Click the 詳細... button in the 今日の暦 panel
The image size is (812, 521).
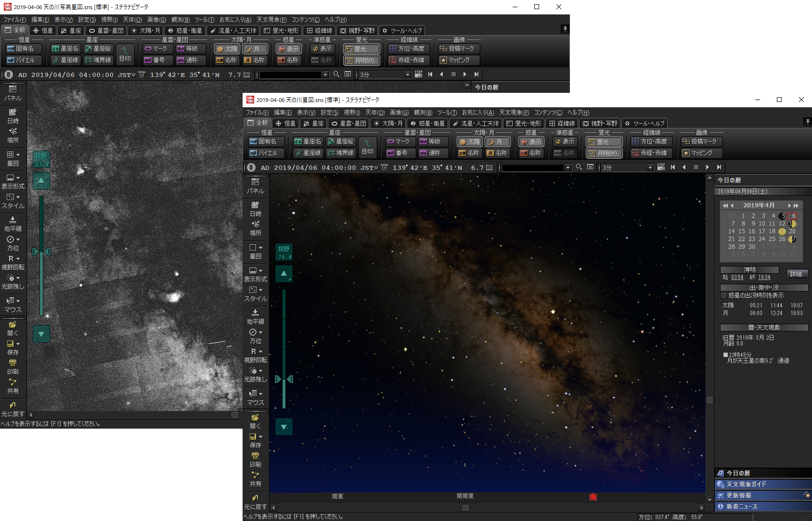[x=797, y=274]
